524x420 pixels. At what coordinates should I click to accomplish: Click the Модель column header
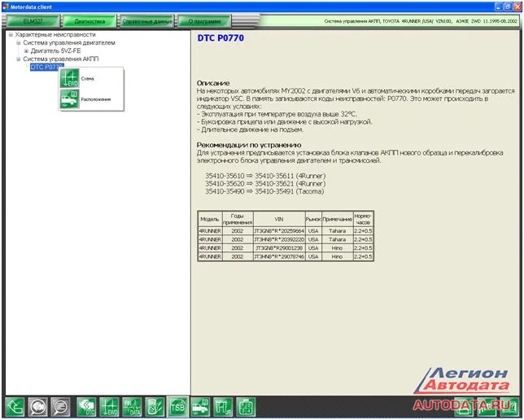point(210,219)
